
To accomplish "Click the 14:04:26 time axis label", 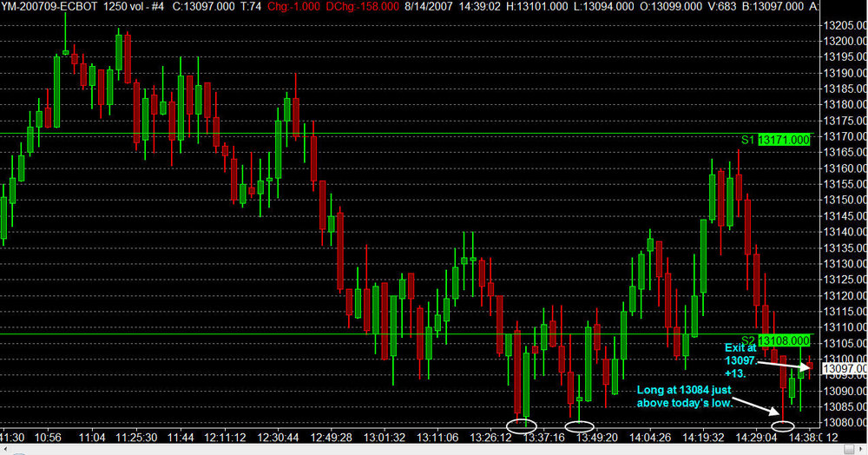I will click(x=650, y=438).
